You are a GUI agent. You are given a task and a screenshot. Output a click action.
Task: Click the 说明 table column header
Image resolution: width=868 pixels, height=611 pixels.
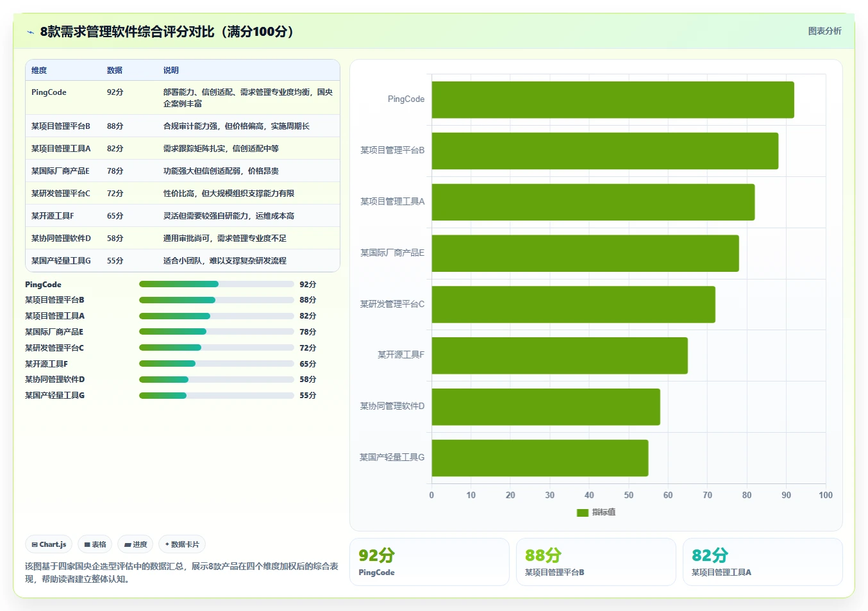tap(171, 71)
